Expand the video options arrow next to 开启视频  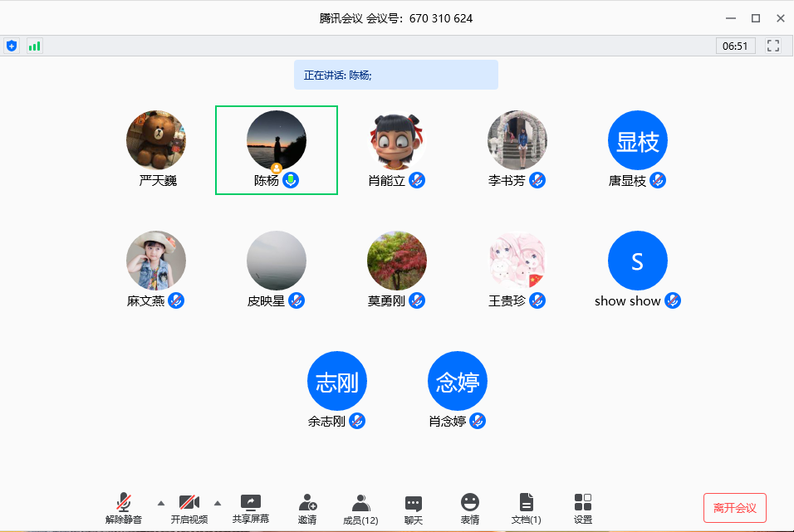[218, 503]
